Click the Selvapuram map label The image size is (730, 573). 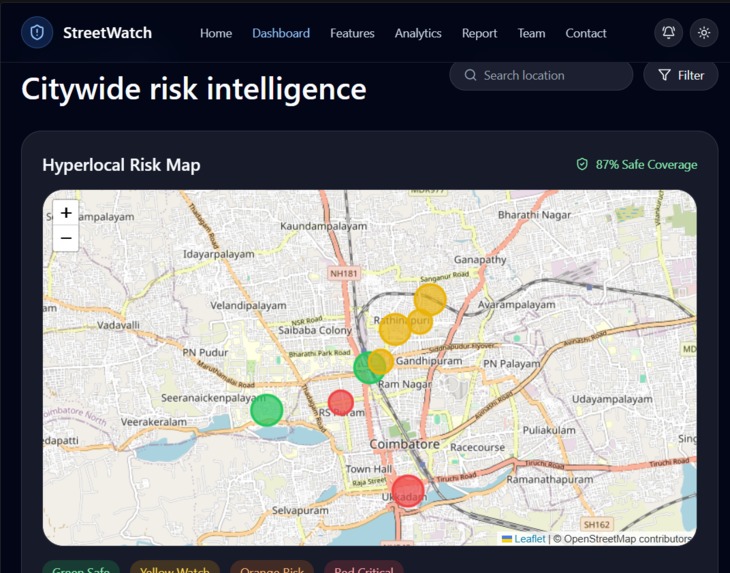point(300,511)
